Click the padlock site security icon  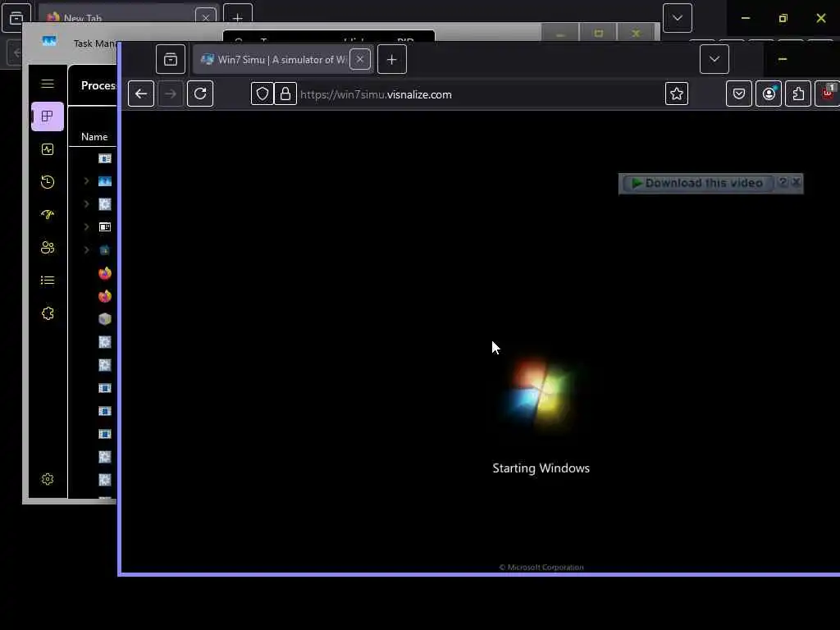[x=285, y=94]
